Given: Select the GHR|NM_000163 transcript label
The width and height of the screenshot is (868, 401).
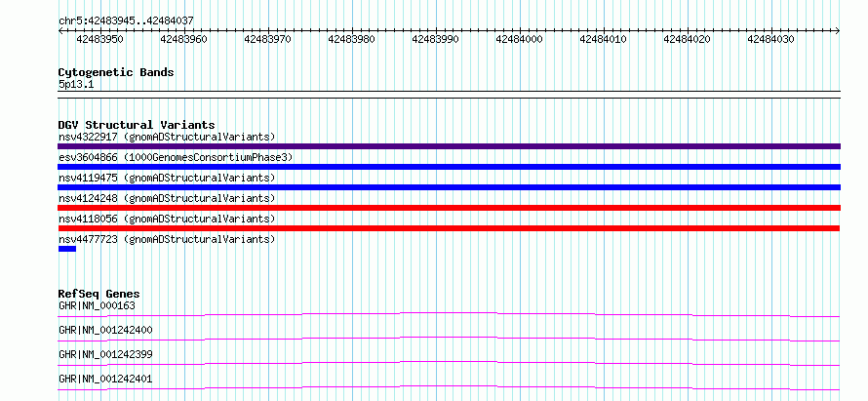Looking at the screenshot, I should click(x=97, y=305).
